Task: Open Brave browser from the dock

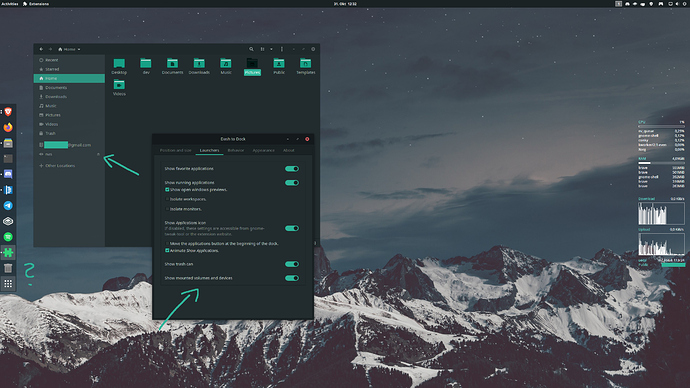Action: pyautogui.click(x=8, y=112)
